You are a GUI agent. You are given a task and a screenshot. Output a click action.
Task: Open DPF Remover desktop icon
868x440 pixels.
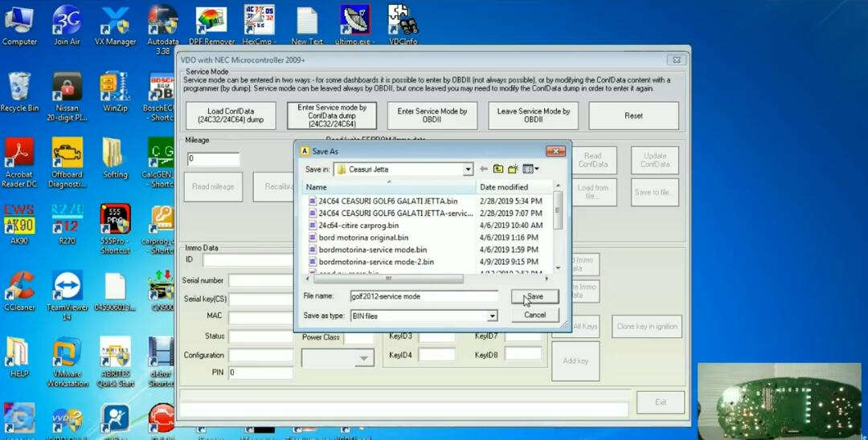coord(211,25)
